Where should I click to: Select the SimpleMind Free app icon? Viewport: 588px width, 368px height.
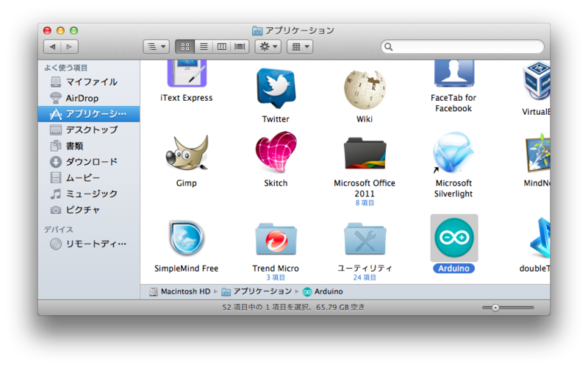(x=187, y=238)
